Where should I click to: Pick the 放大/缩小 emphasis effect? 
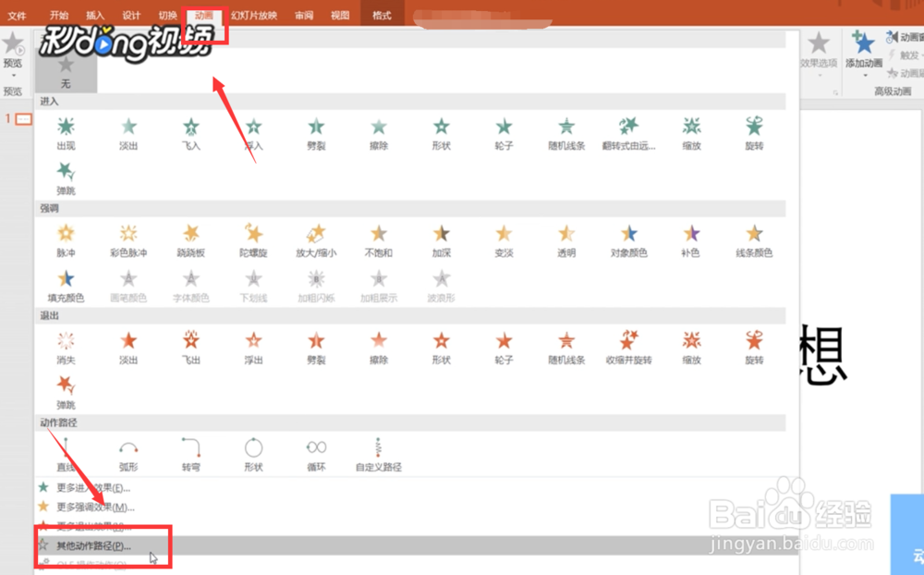tap(316, 241)
